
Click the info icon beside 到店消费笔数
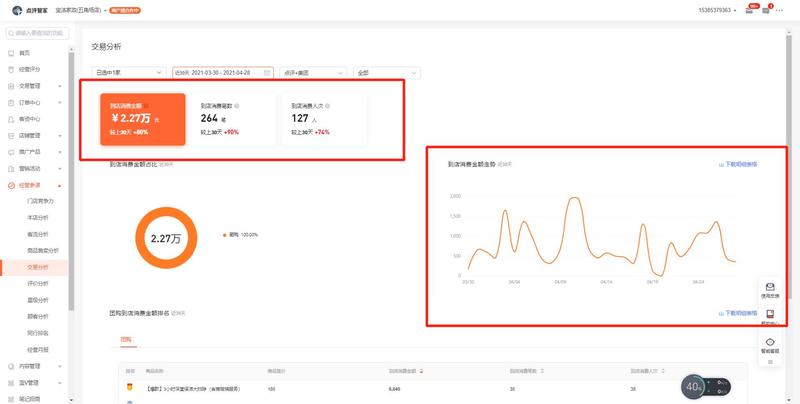[236, 105]
